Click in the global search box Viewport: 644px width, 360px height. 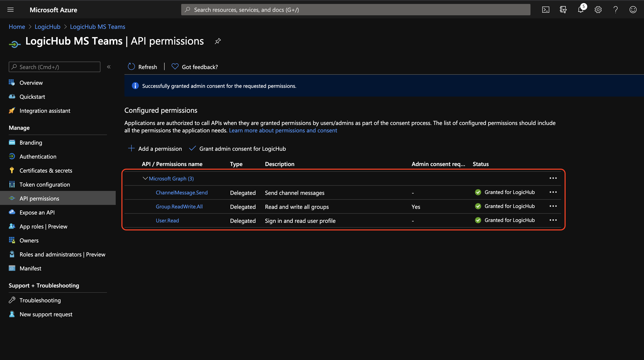click(355, 10)
